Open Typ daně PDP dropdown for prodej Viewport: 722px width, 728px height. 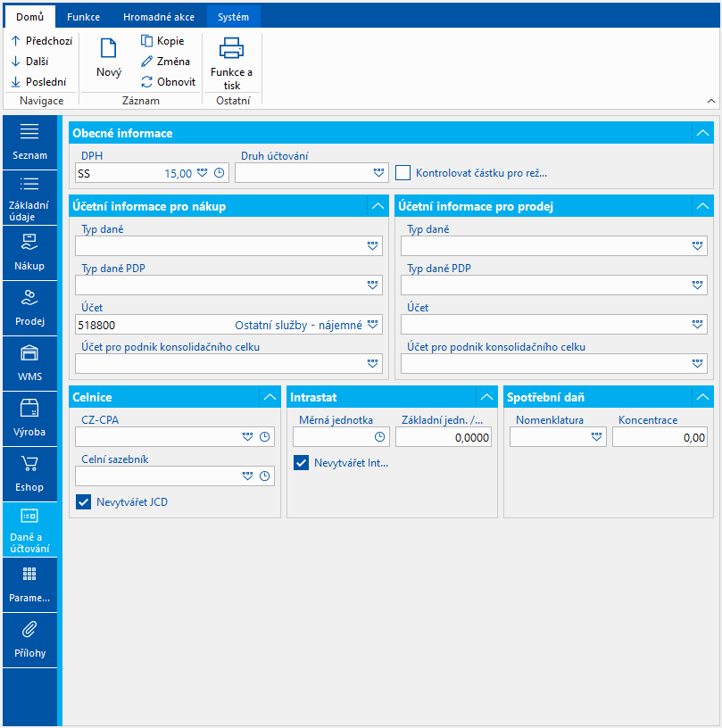click(x=697, y=285)
